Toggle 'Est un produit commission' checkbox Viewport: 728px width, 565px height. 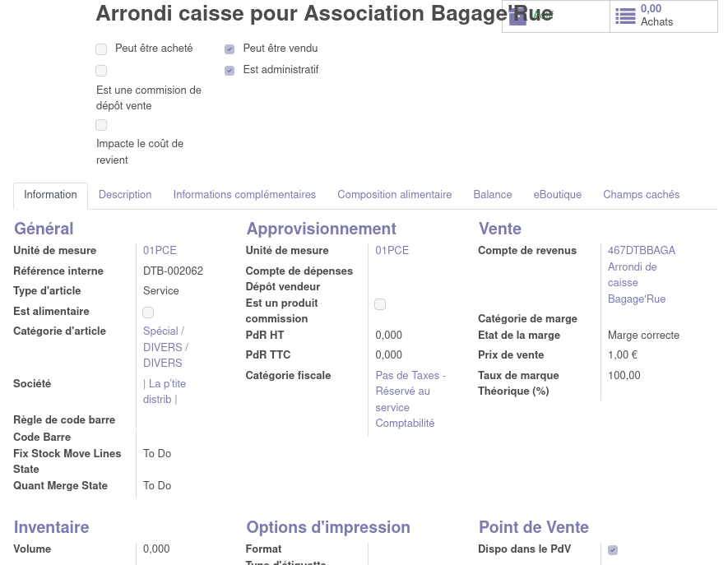pyautogui.click(x=380, y=304)
